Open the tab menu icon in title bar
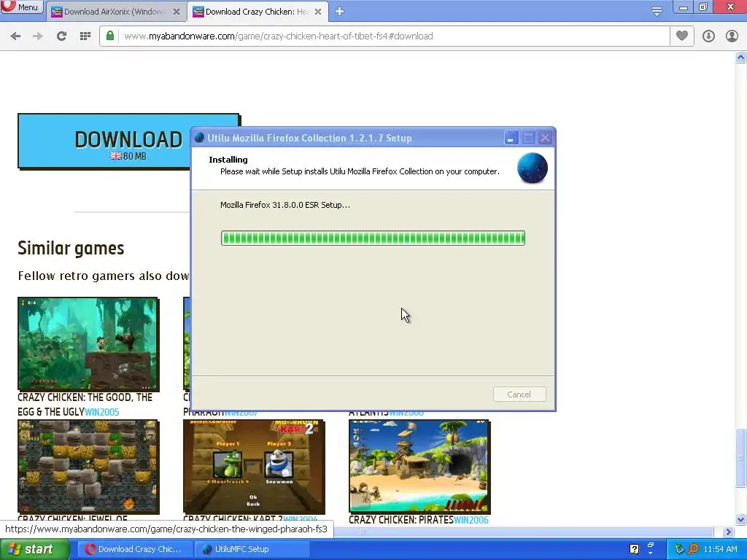Viewport: 747px width, 560px height. click(x=657, y=12)
